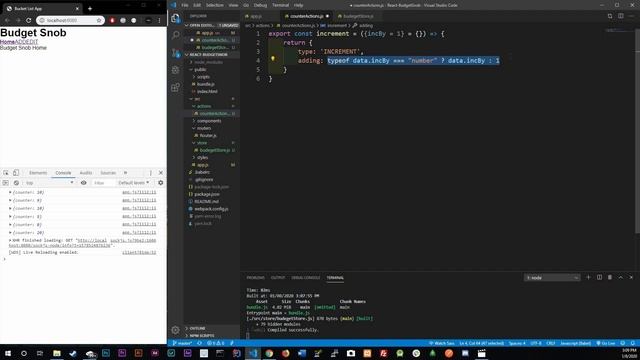Open the editor More Actions ellipsis menu
Viewport: 640px width, 360px height.
coord(631,16)
